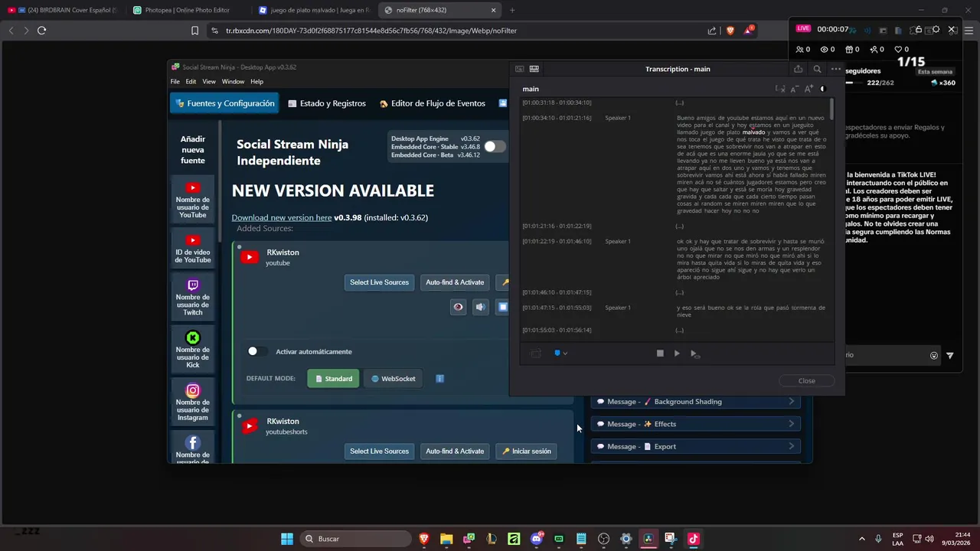Screen dimensions: 980x551
Task: Open 'Download new version here' link
Action: (282, 217)
